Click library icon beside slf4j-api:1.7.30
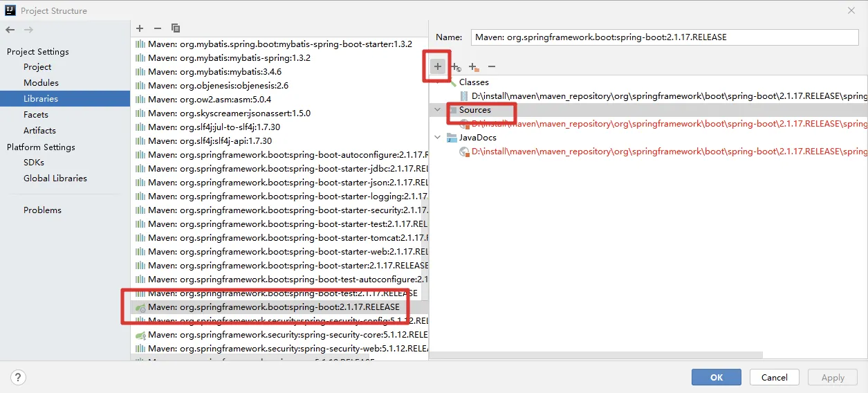 [140, 141]
